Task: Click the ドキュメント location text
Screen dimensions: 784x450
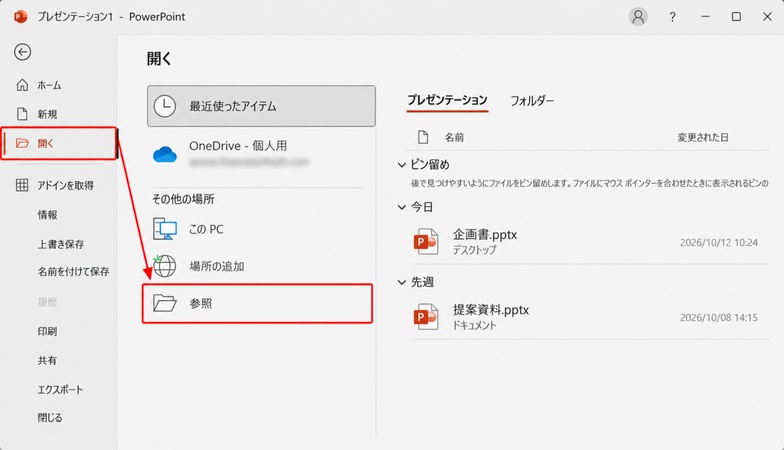Action: pos(474,325)
